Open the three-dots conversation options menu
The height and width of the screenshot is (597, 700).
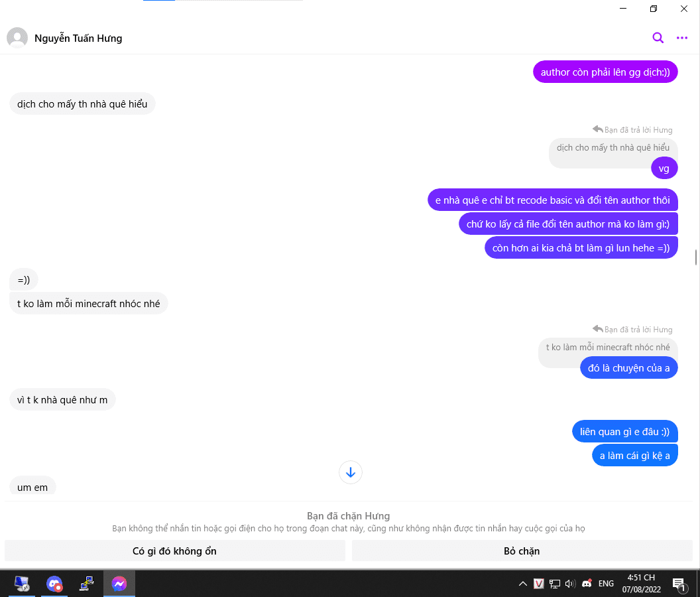tap(681, 38)
